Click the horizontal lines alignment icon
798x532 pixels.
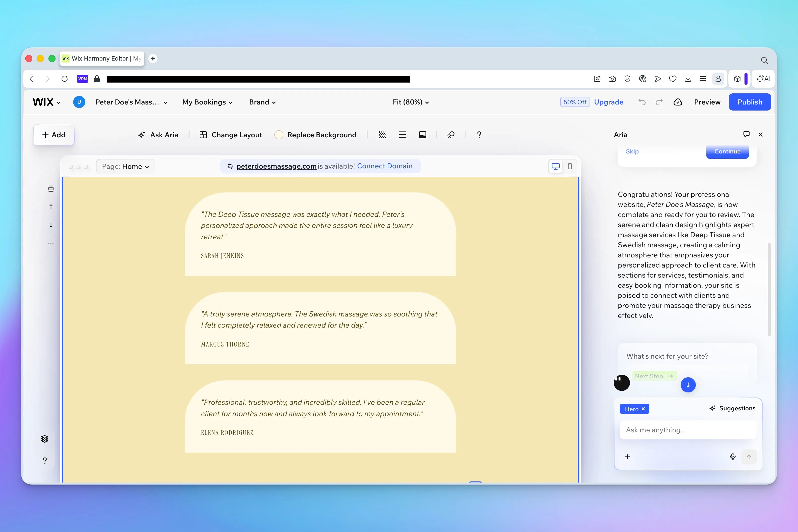[402, 135]
